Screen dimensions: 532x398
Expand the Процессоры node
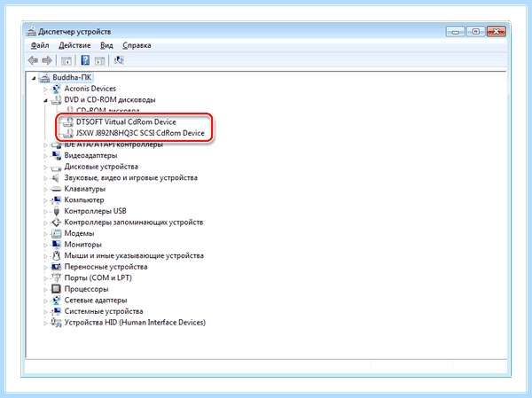(45, 290)
